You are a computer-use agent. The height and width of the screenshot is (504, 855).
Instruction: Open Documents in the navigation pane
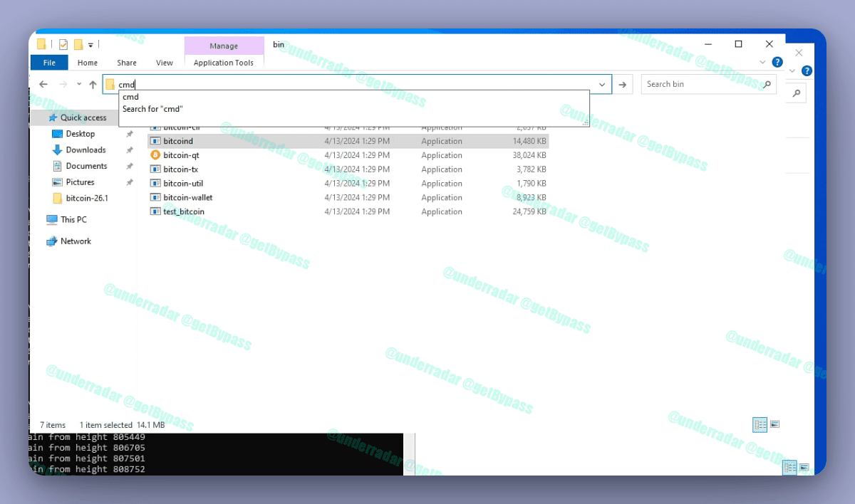point(86,166)
